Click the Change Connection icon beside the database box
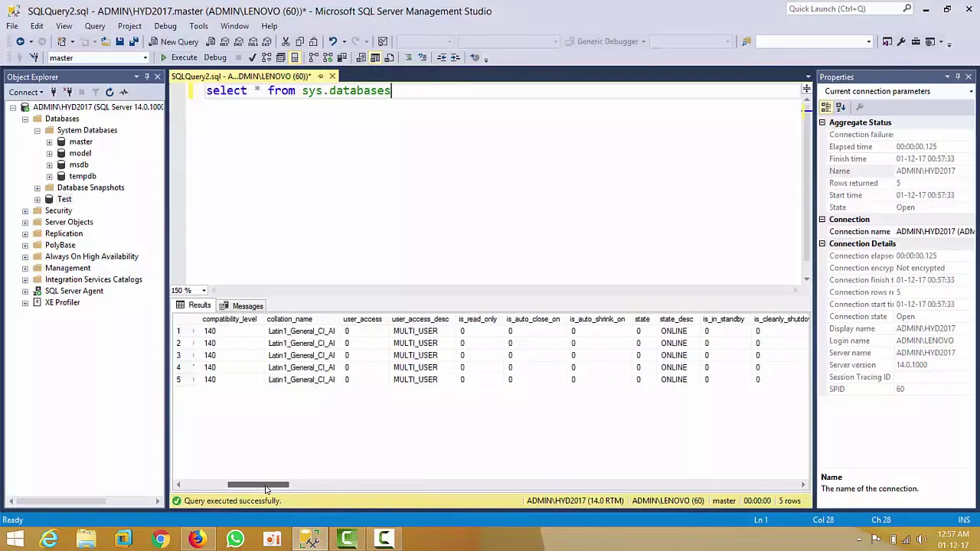 [34, 57]
